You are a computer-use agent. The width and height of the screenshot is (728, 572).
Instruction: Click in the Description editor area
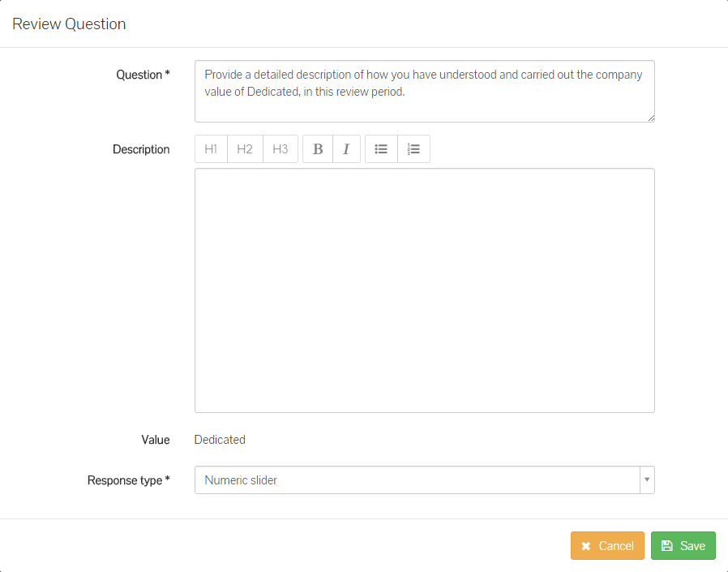pyautogui.click(x=424, y=290)
